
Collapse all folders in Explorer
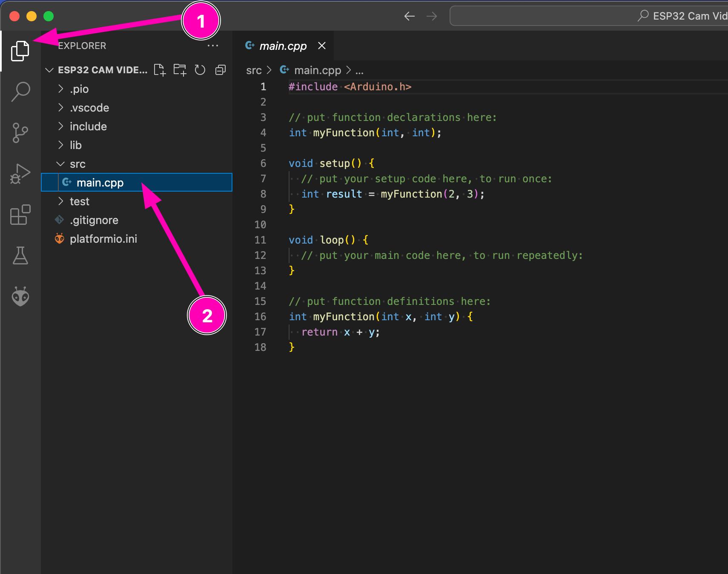tap(221, 70)
